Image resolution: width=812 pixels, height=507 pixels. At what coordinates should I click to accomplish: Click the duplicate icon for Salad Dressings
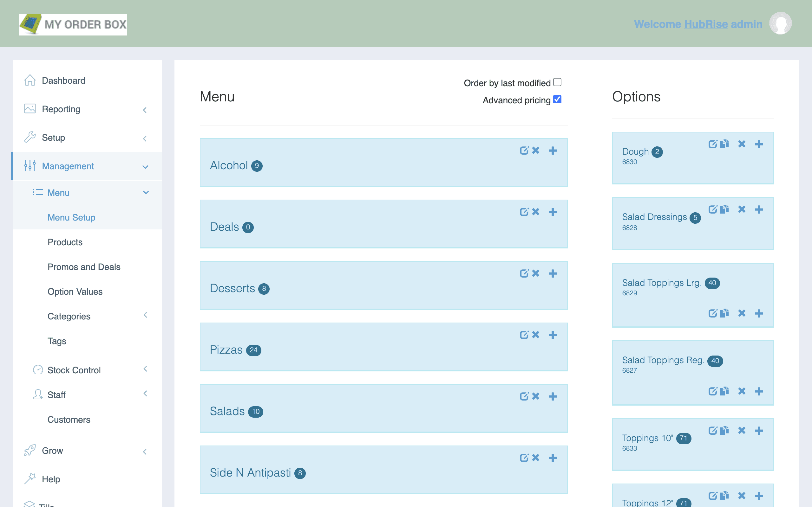[x=725, y=209]
